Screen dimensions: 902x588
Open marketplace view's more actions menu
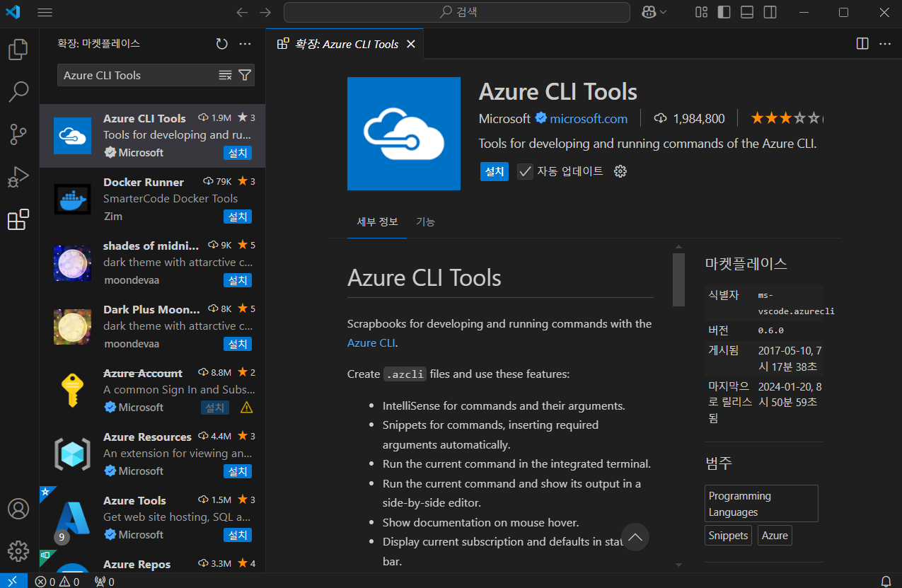click(x=245, y=44)
